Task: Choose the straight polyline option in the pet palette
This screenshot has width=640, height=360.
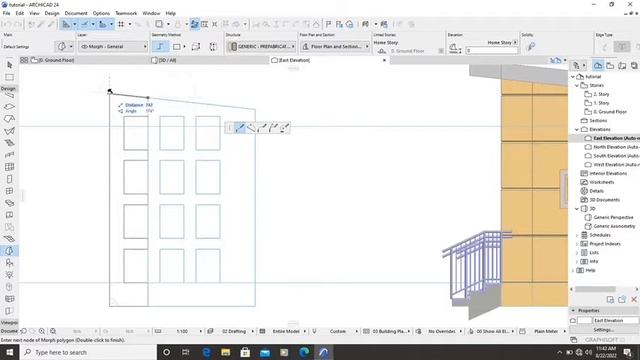Action: [x=240, y=128]
